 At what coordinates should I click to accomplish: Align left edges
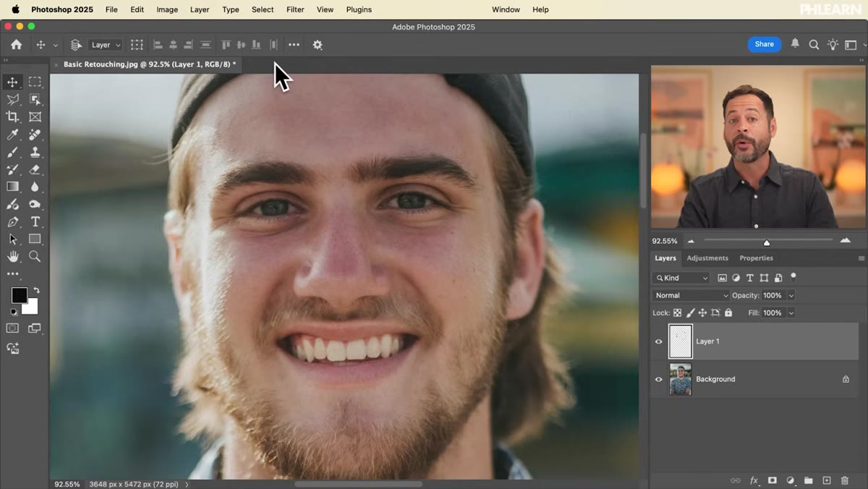(158, 45)
